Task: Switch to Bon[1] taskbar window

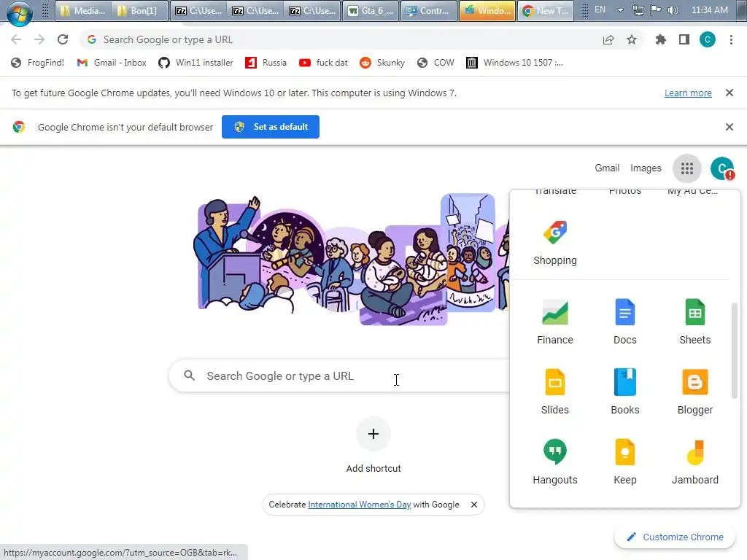Action: (140, 10)
